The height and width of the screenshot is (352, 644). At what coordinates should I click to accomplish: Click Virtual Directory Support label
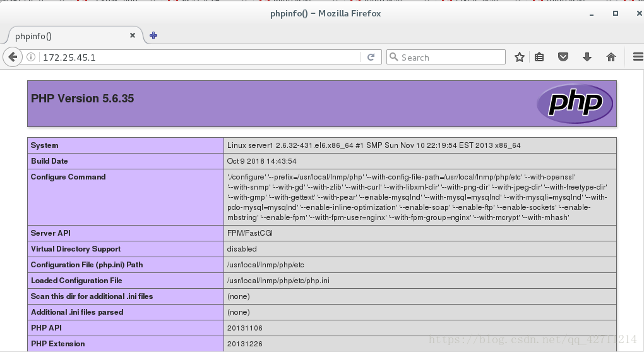pyautogui.click(x=76, y=249)
